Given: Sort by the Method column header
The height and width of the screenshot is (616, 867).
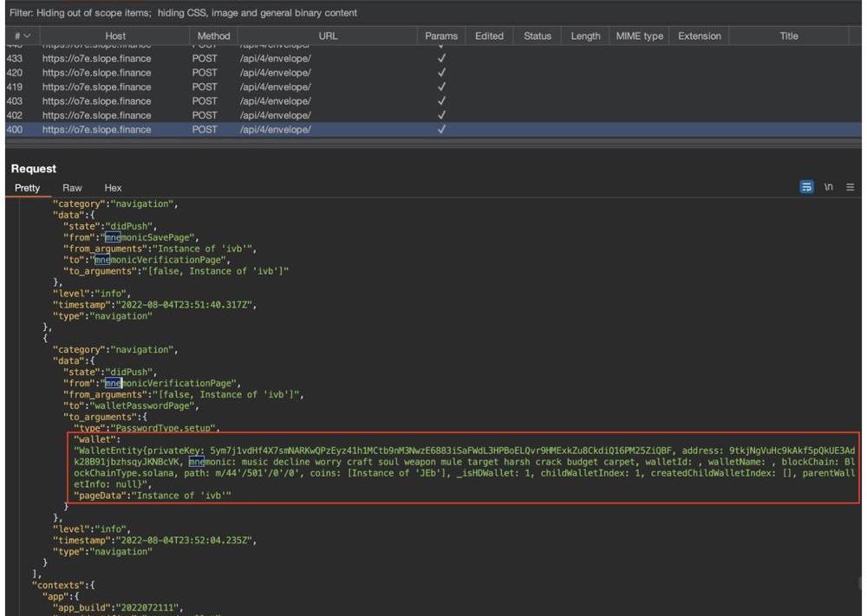Looking at the screenshot, I should pos(213,36).
